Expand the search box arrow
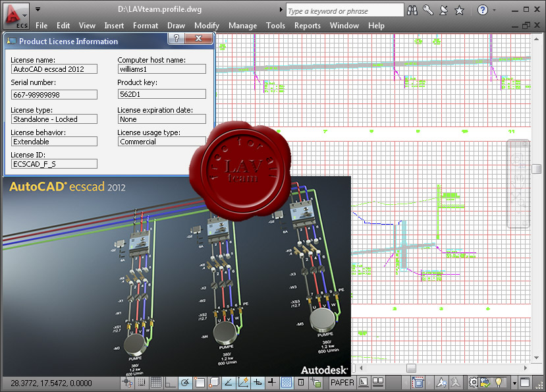The image size is (546, 392). tap(281, 10)
